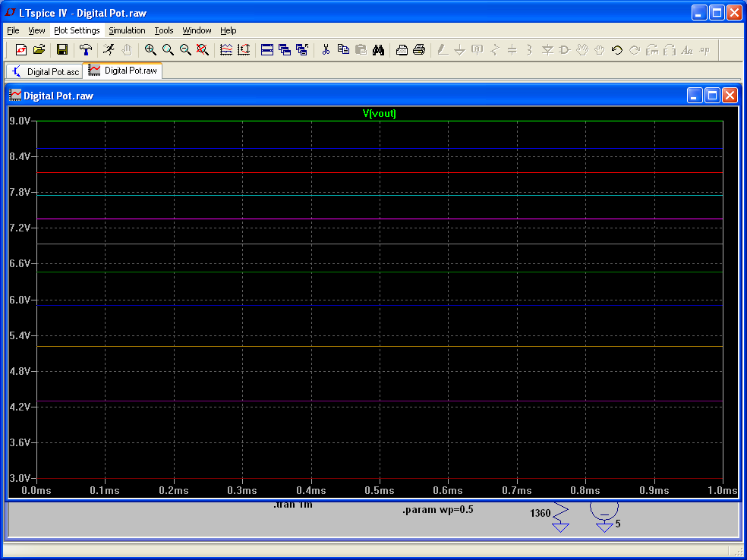This screenshot has width=747, height=560.
Task: Click the Print toolbar icon
Action: pyautogui.click(x=419, y=49)
